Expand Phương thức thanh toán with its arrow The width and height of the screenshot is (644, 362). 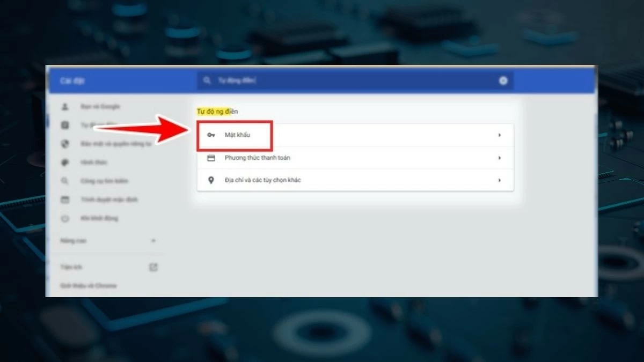[500, 158]
